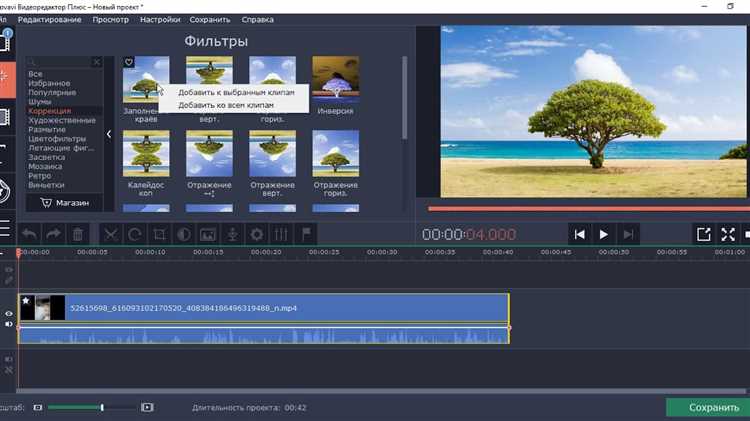Toggle video track visibility eye icon
Image resolution: width=750 pixels, height=421 pixels.
tap(9, 313)
